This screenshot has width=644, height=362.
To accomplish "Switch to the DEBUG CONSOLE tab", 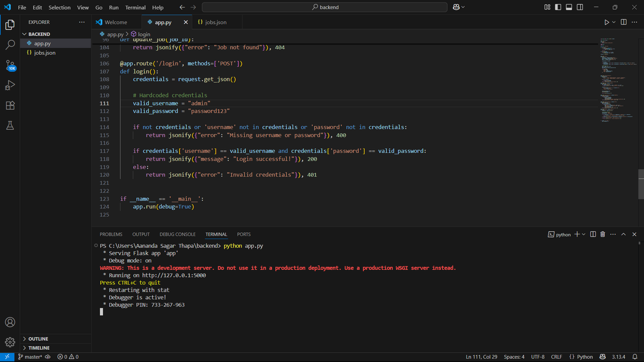I will pyautogui.click(x=178, y=234).
